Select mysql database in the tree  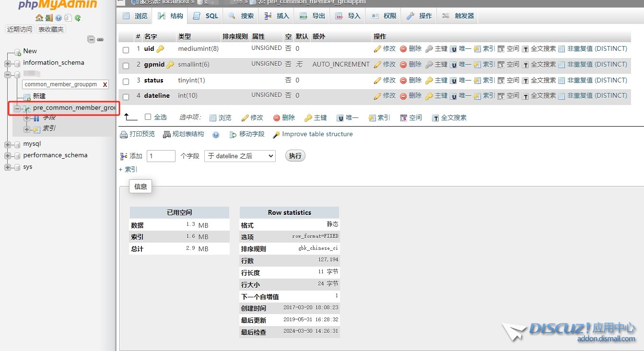click(x=32, y=144)
